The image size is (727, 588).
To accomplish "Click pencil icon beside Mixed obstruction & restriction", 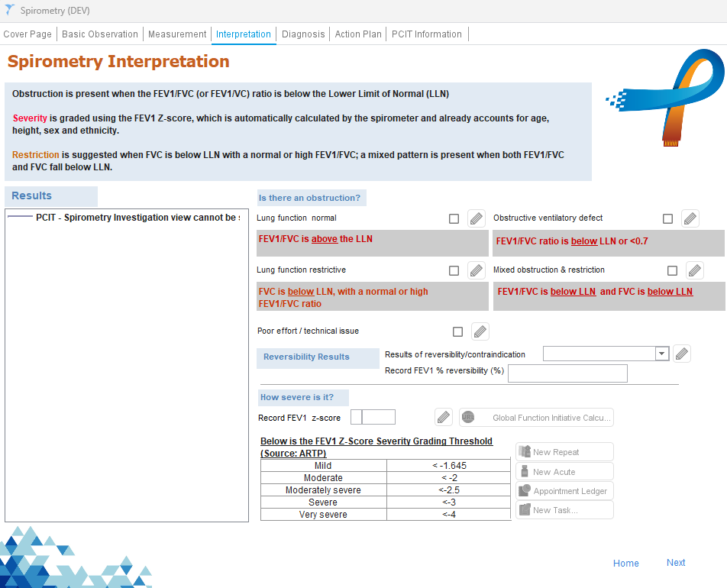I will [694, 270].
